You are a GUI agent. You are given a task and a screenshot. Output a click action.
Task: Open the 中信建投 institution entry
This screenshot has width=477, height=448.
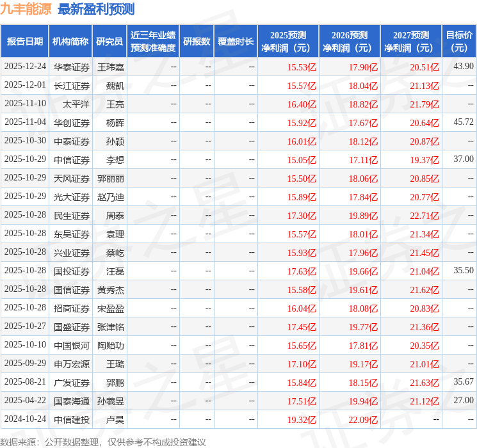[x=71, y=419]
